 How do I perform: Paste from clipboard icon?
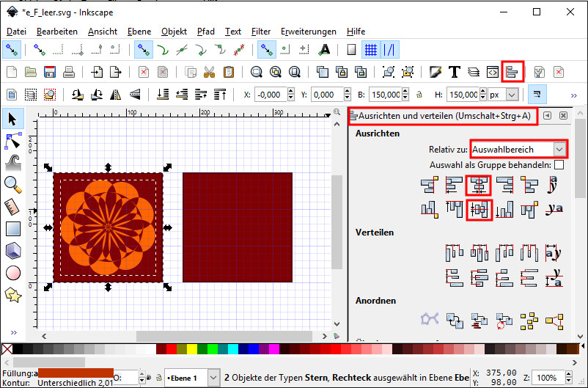228,72
